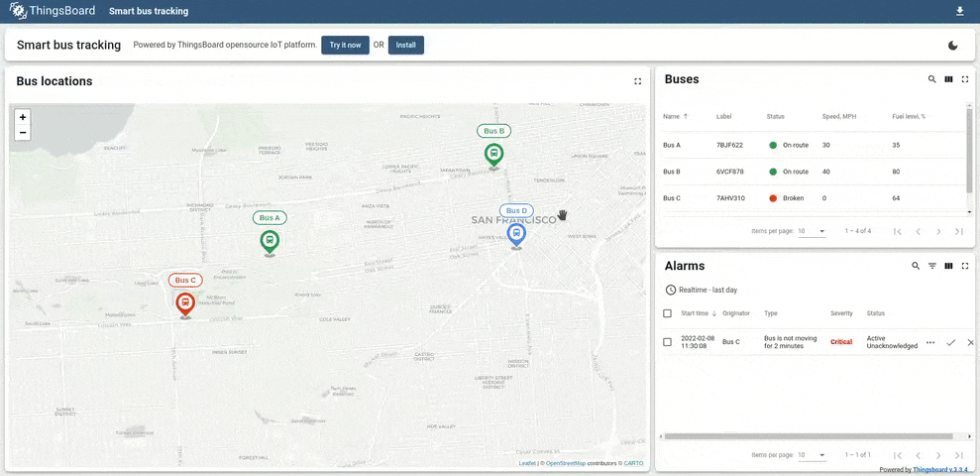
Task: Open column selector in Buses panel
Action: coord(948,79)
